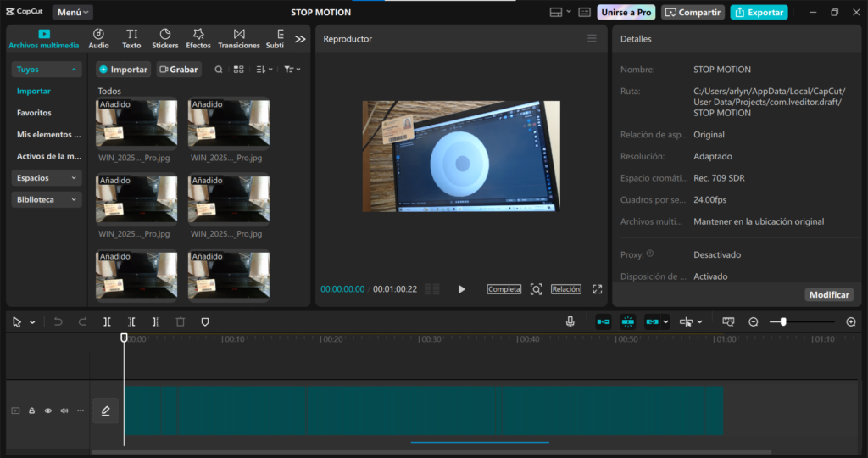Switch to the Audio tab

coord(98,38)
